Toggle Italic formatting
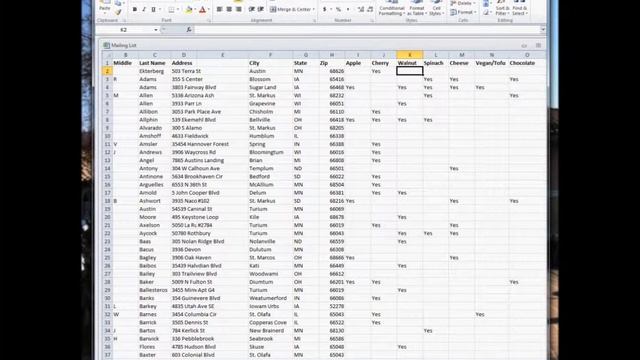This screenshot has width=640, height=360. pyautogui.click(x=144, y=9)
